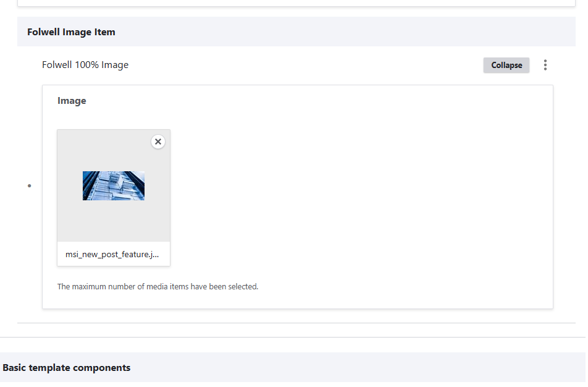Click the white panel edge above Folwell Image Item

coord(296,3)
